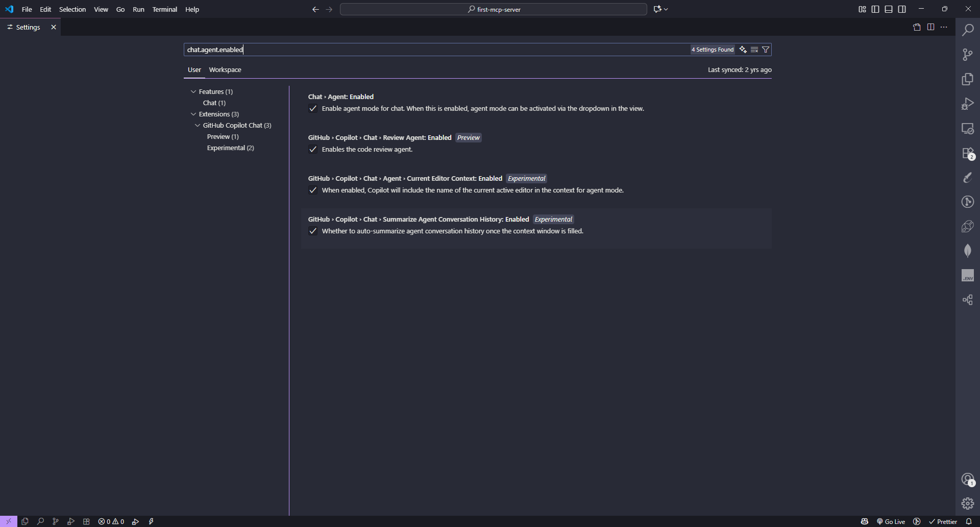Click the first-mcp-server command center search
This screenshot has height=527, width=980.
click(494, 9)
